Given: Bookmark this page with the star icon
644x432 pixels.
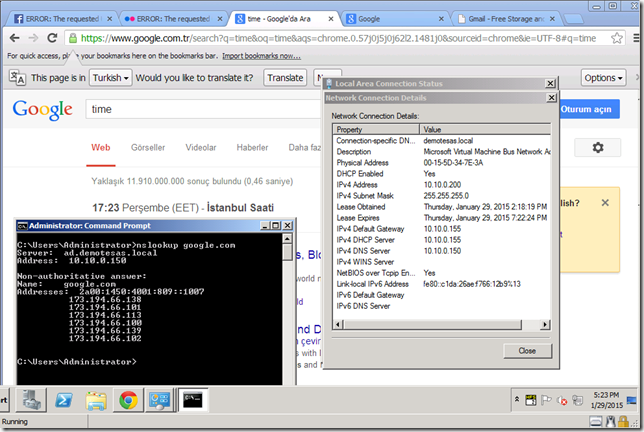Looking at the screenshot, I should 616,38.
